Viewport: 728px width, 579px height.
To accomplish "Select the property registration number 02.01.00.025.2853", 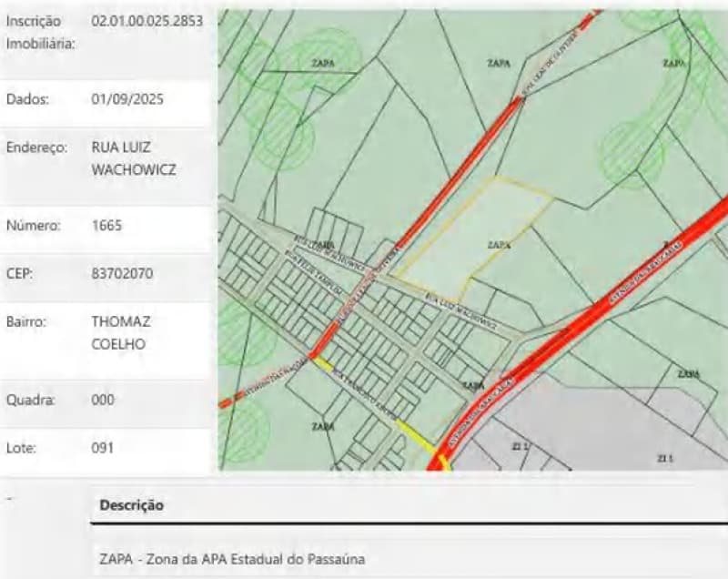I will [x=147, y=21].
